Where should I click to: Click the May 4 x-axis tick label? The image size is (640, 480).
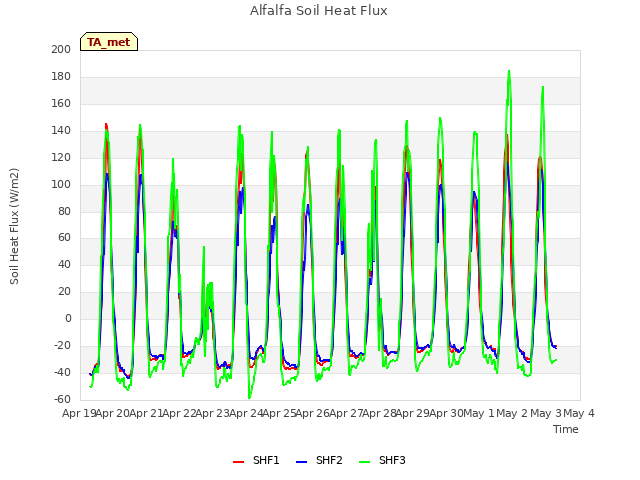point(579,413)
